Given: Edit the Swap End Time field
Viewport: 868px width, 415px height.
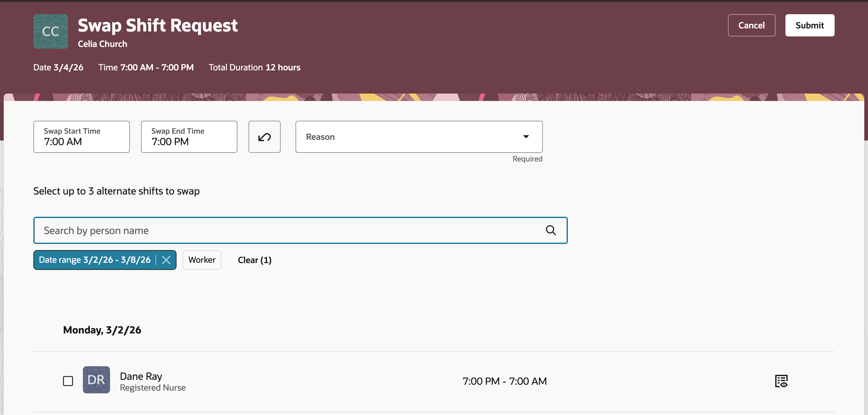Looking at the screenshot, I should pos(189,137).
